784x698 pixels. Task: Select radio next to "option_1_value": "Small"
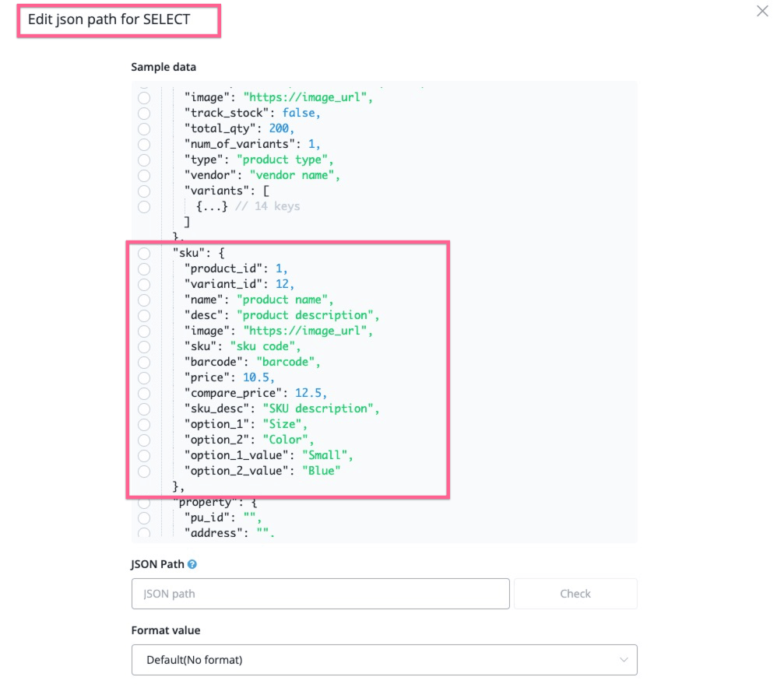pyautogui.click(x=144, y=455)
